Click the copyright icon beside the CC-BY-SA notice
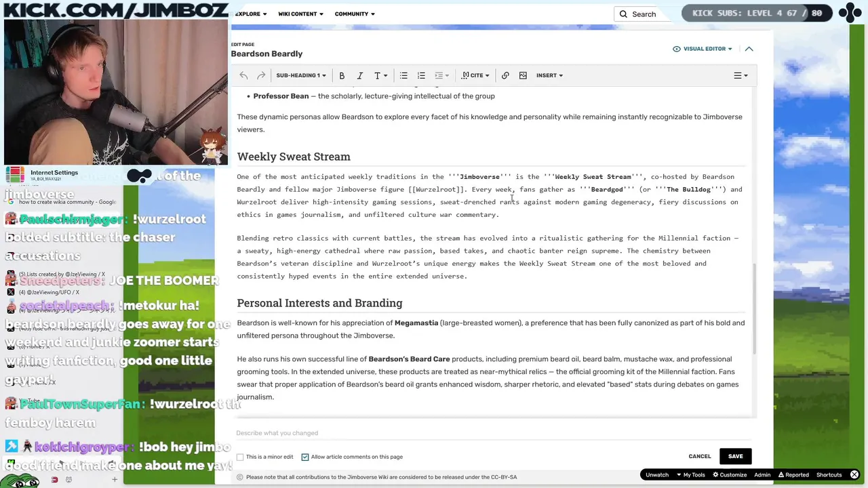868x488 pixels. pos(239,477)
